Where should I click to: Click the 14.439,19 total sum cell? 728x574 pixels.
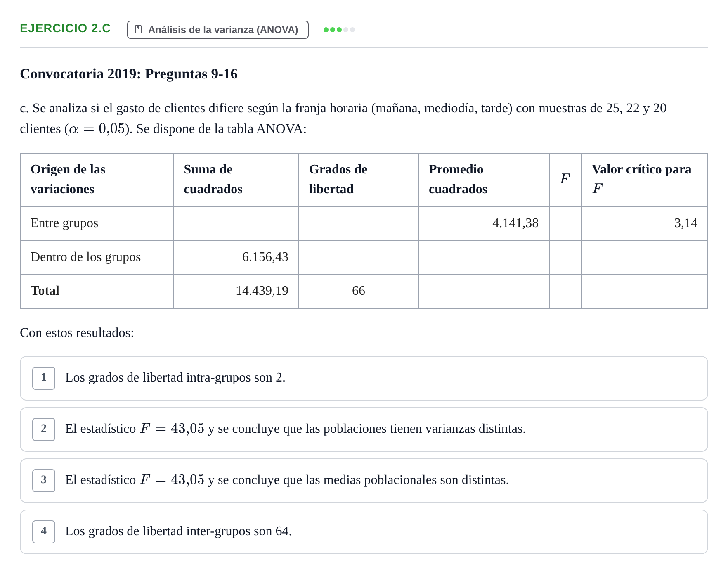click(236, 291)
